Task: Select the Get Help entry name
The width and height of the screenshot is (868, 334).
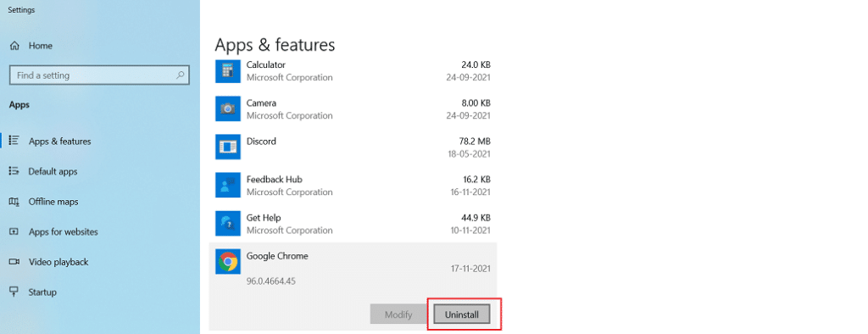Action: (264, 218)
